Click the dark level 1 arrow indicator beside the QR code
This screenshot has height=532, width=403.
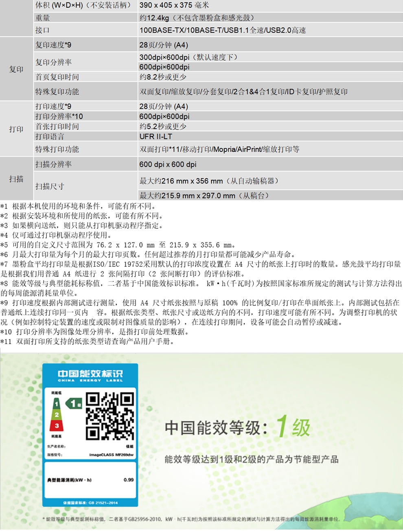74,403
